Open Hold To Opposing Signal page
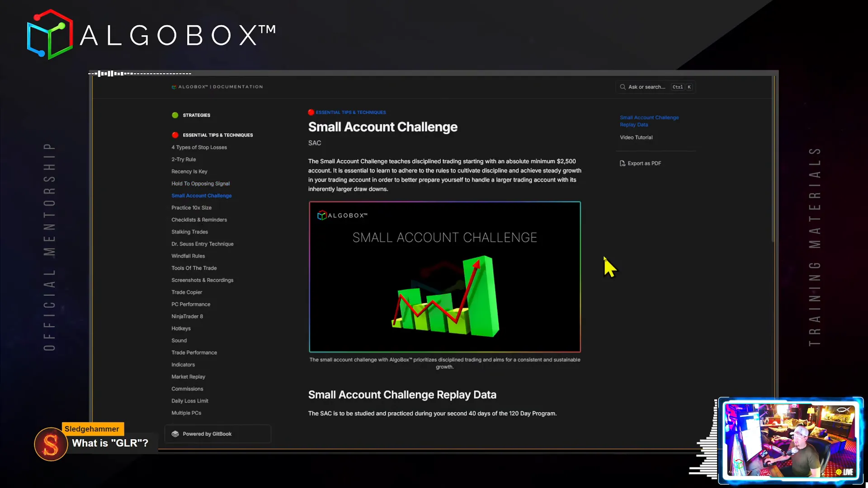 (x=200, y=183)
